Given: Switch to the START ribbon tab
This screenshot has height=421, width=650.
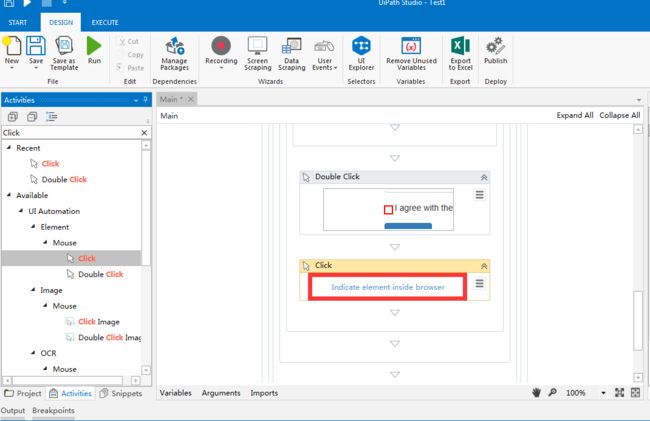Looking at the screenshot, I should click(18, 22).
